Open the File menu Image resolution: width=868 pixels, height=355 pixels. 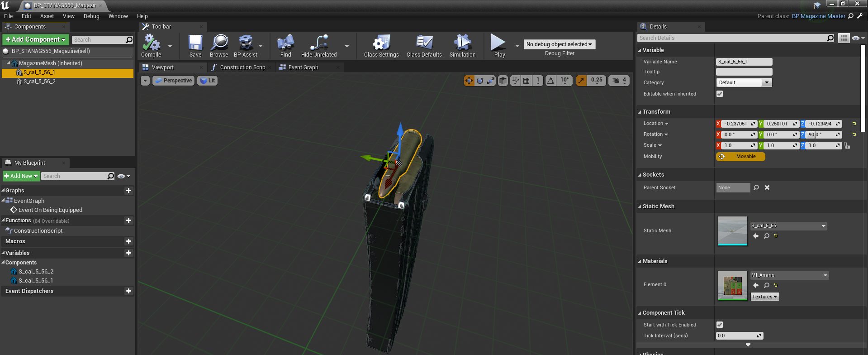(x=8, y=16)
